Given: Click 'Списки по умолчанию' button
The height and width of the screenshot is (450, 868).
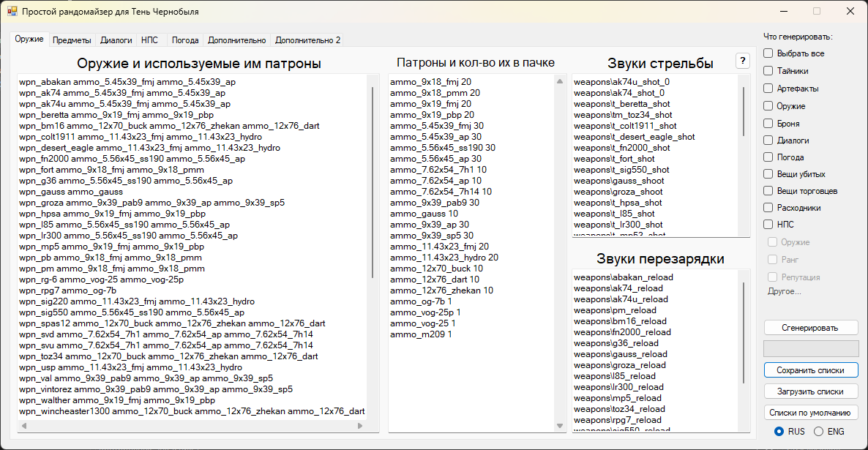Looking at the screenshot, I should coord(810,413).
